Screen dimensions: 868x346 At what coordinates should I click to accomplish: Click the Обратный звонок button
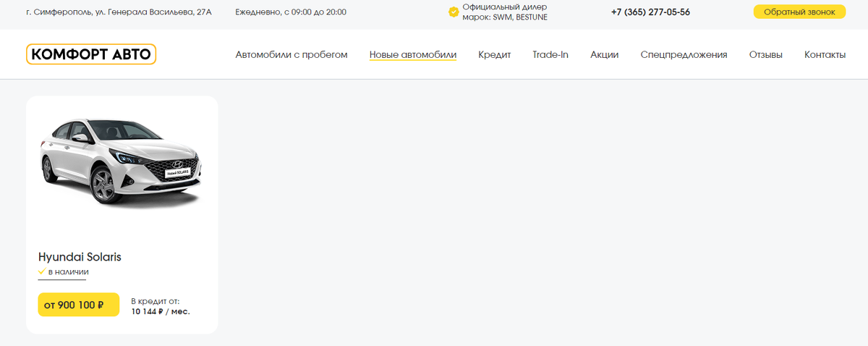coord(799,12)
